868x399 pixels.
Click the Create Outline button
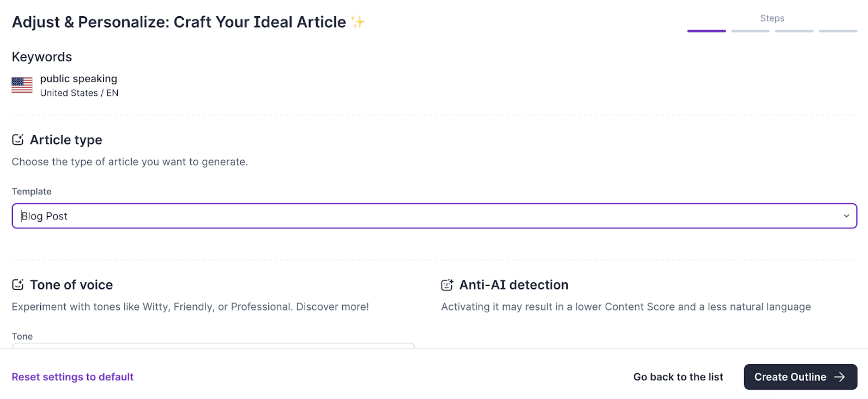[800, 377]
